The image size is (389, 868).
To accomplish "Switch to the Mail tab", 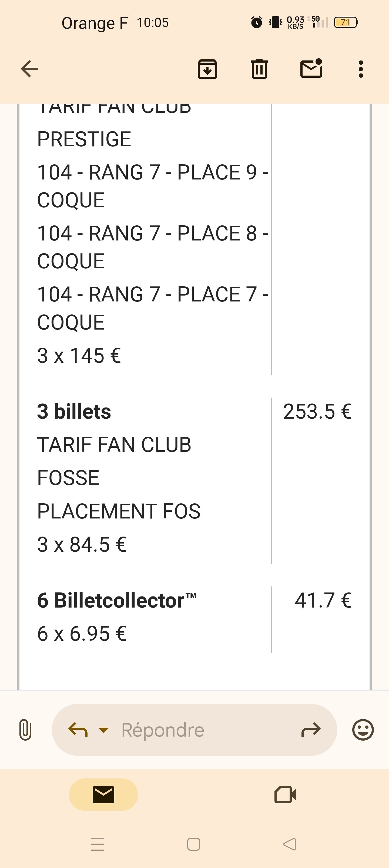I will tap(103, 795).
